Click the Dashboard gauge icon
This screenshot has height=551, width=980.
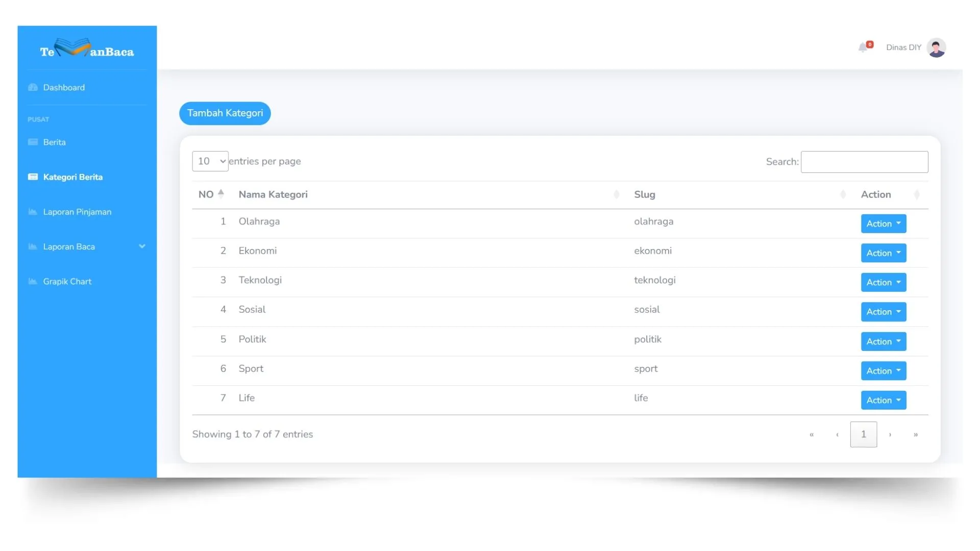[33, 87]
